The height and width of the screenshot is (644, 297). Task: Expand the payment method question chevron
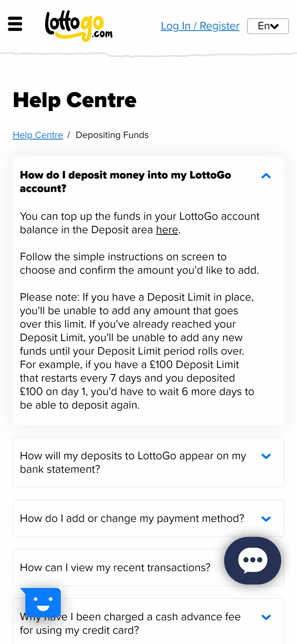266,519
